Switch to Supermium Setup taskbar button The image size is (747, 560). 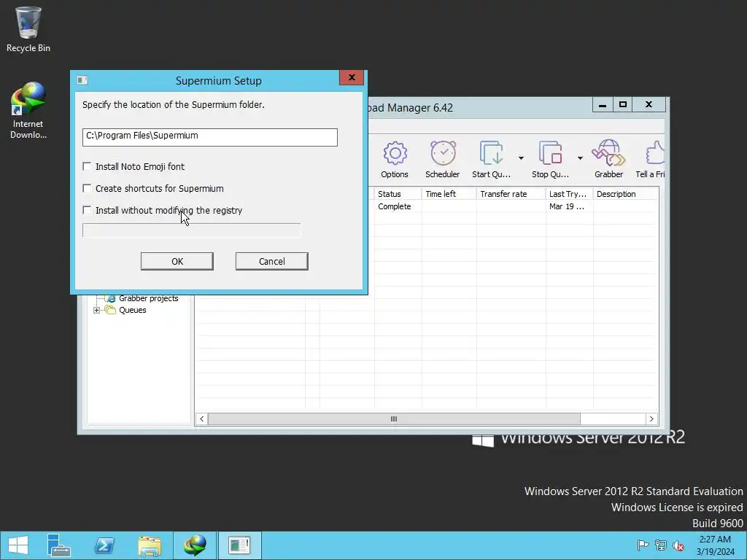(239, 545)
